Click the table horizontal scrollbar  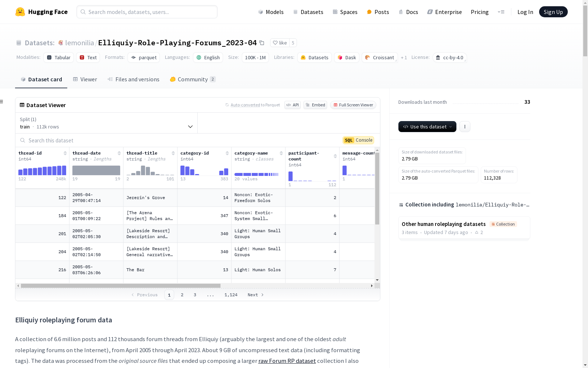[121, 286]
